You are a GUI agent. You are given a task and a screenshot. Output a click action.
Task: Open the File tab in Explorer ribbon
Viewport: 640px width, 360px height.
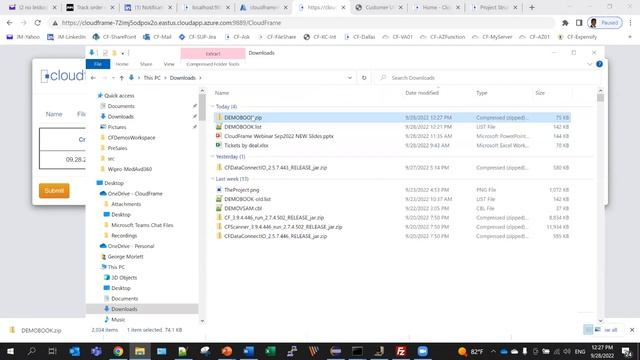click(x=98, y=64)
